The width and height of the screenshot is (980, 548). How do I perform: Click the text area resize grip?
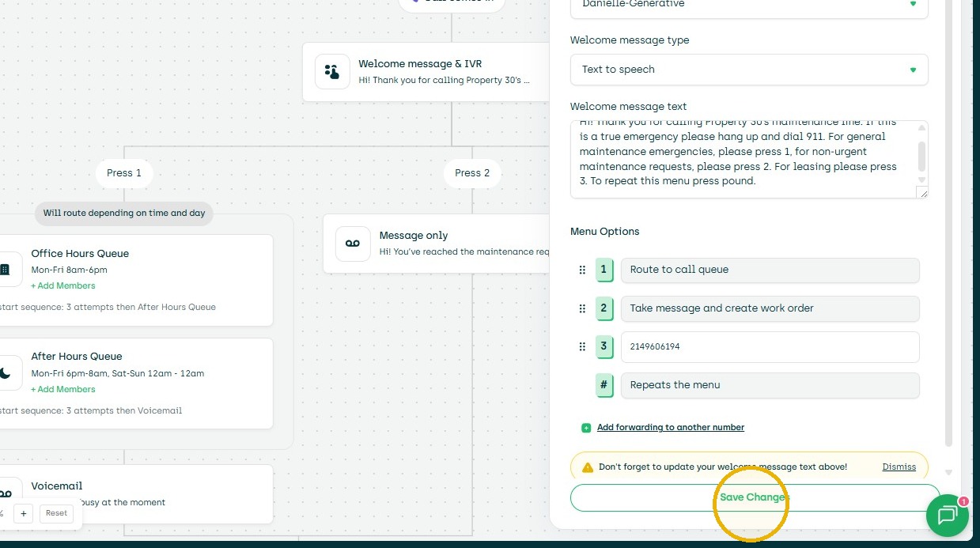tap(923, 193)
